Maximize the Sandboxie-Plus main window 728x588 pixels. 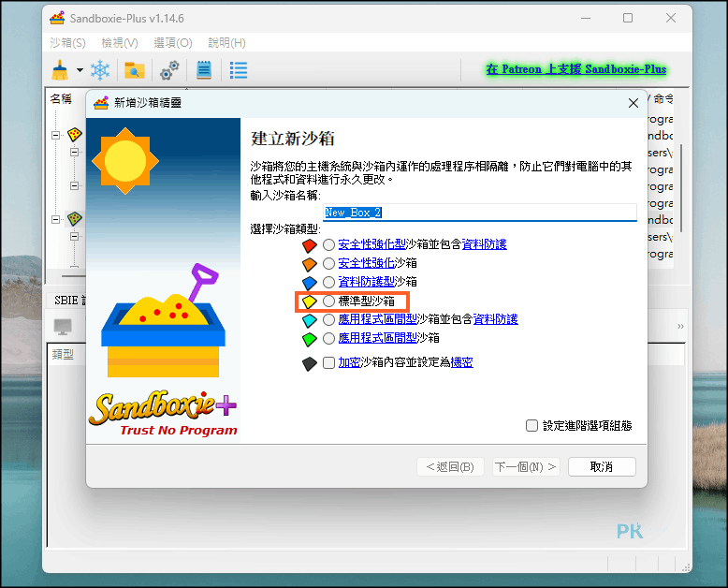[628, 18]
